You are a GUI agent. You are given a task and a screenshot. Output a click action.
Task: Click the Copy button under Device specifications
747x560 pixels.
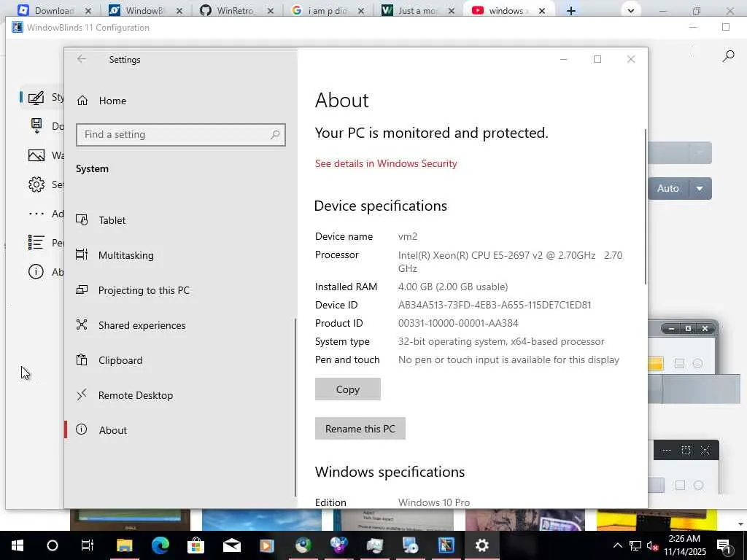(348, 389)
